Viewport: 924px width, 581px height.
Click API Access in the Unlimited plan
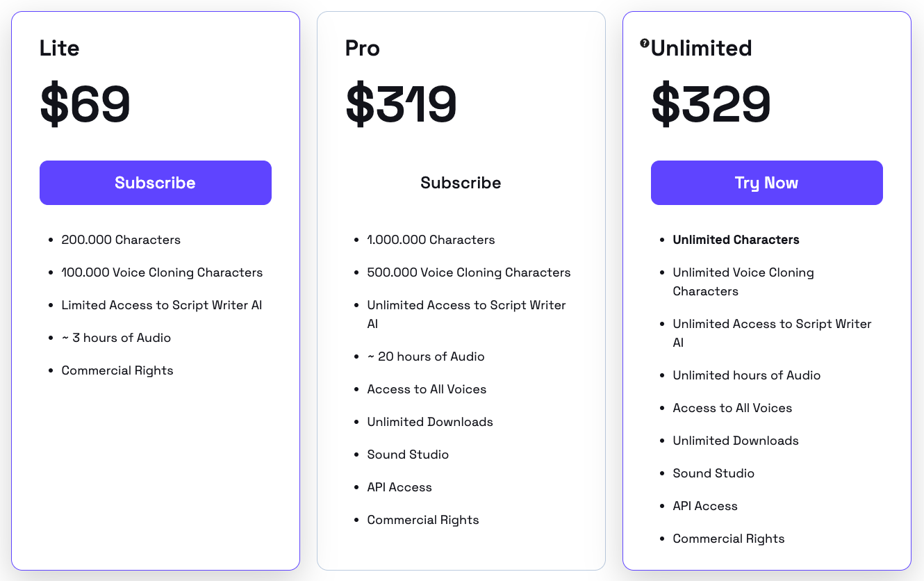[705, 506]
